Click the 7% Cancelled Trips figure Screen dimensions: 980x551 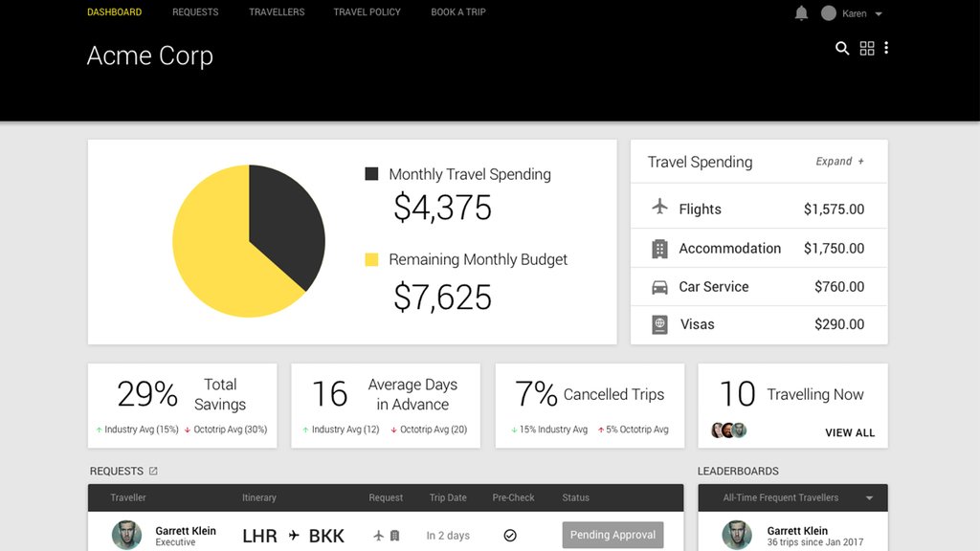click(x=536, y=394)
